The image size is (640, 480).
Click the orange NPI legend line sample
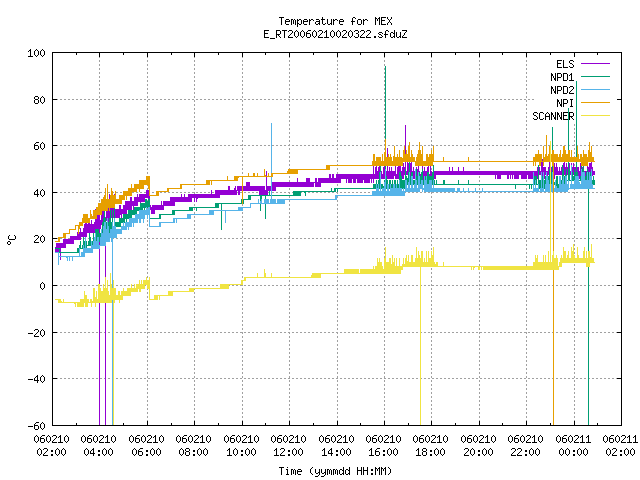coord(596,102)
